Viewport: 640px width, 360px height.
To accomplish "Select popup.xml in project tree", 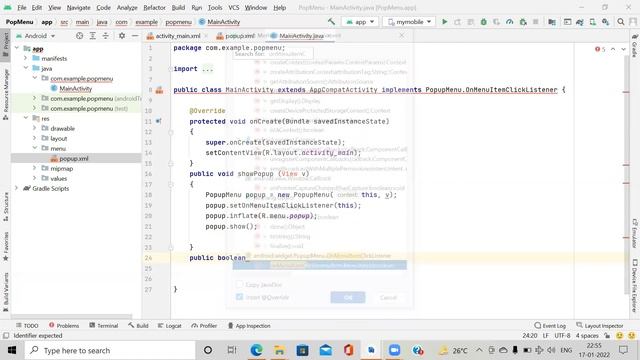I will [73, 158].
